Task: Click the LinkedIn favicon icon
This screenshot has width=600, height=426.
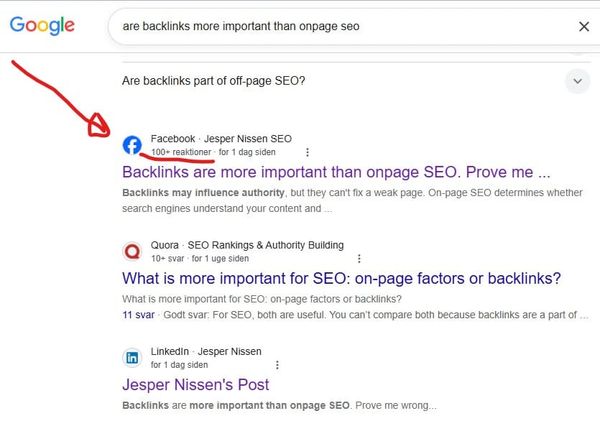Action: click(x=132, y=358)
